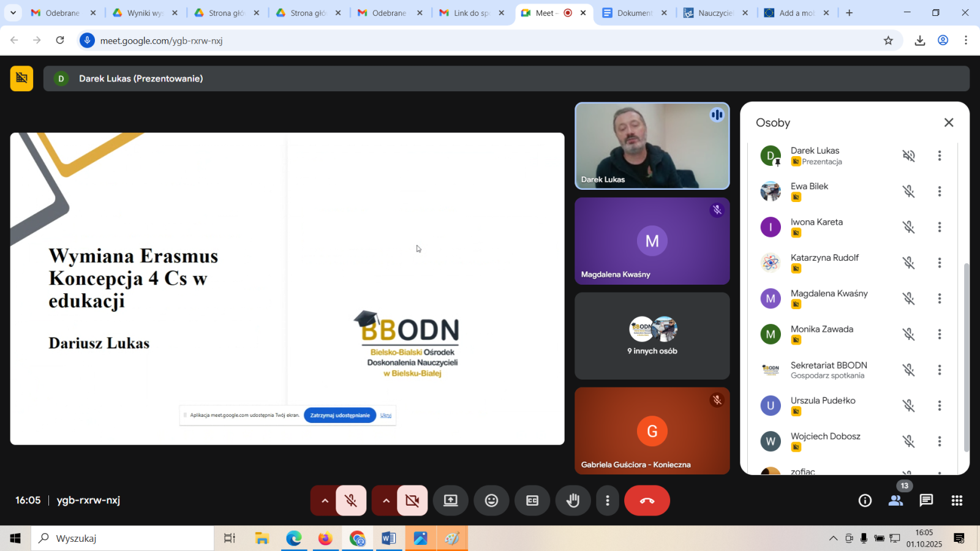This screenshot has height=551, width=980.
Task: Toggle closed captions button
Action: tap(532, 501)
